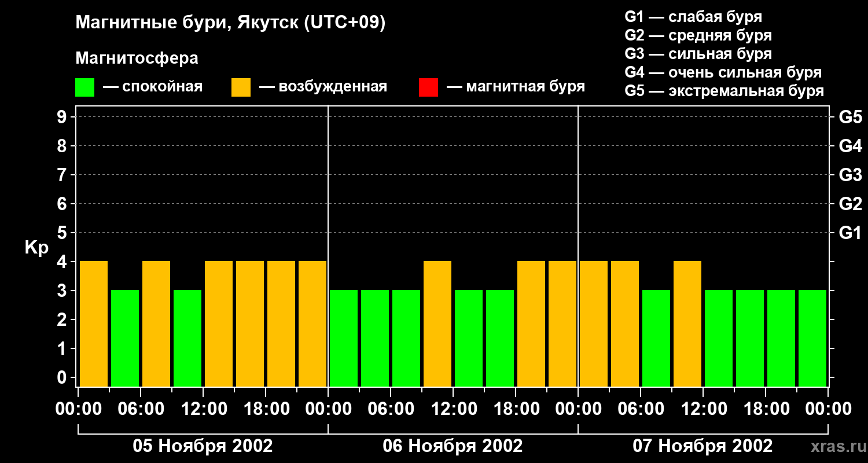Click the 05 Ноября 12:00–15:00 orange bar
The image size is (868, 463).
click(219, 324)
